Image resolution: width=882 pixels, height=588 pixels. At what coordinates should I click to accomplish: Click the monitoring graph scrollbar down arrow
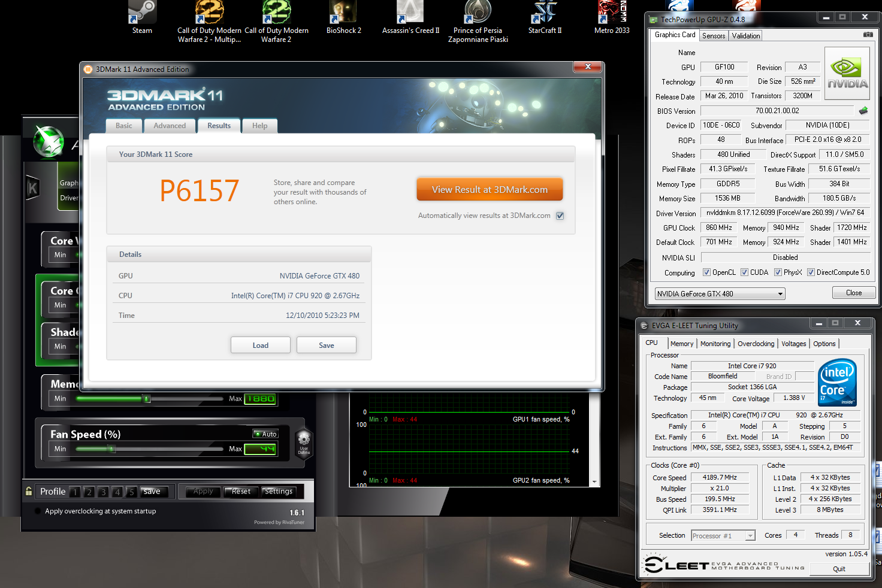tap(594, 481)
